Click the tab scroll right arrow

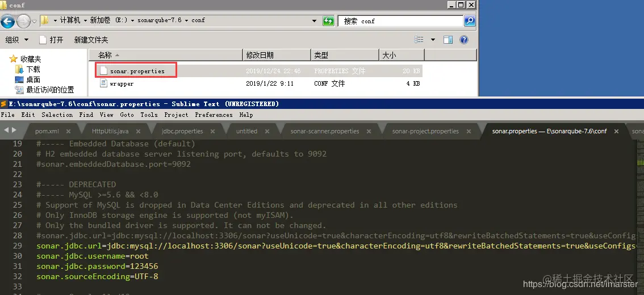click(14, 130)
